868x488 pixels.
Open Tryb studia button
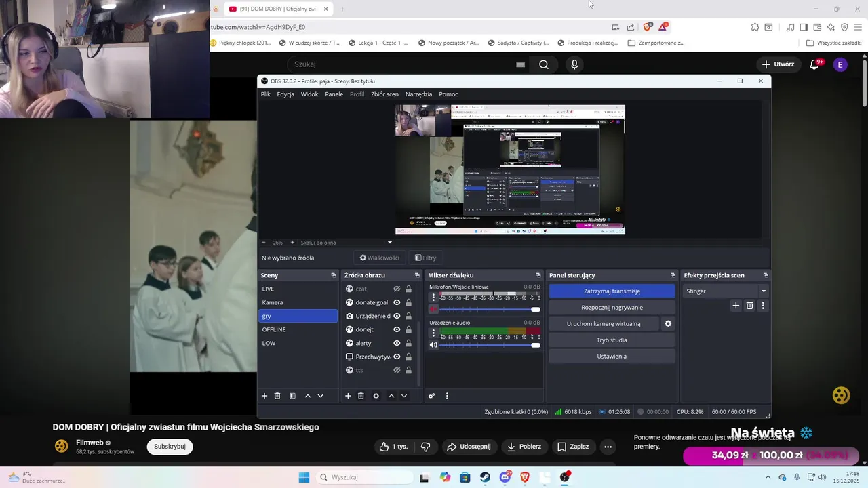point(612,340)
